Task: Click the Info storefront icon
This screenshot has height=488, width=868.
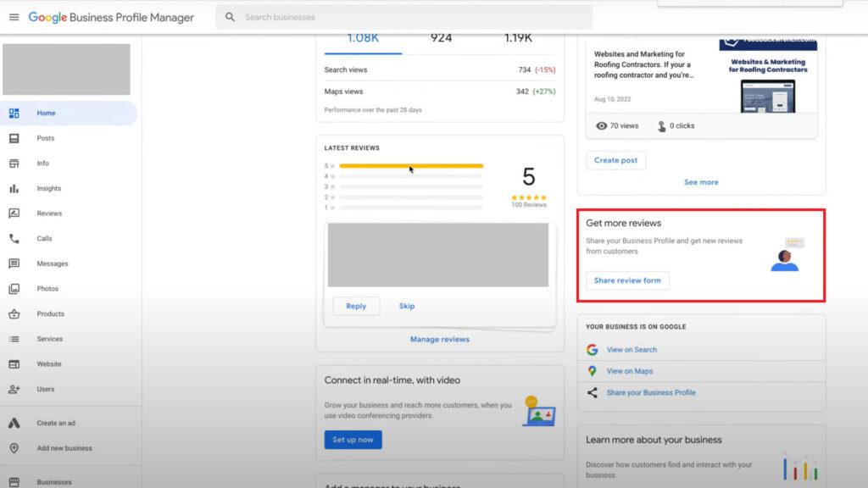Action: (x=14, y=164)
